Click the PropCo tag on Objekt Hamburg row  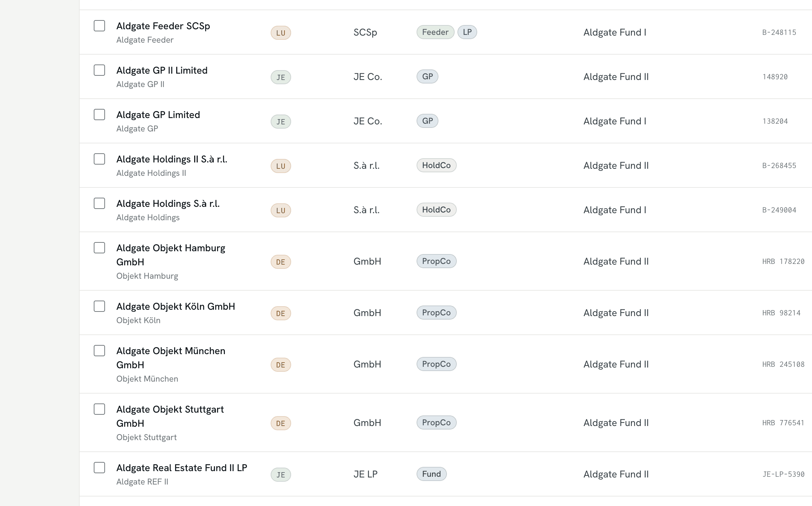click(x=436, y=261)
